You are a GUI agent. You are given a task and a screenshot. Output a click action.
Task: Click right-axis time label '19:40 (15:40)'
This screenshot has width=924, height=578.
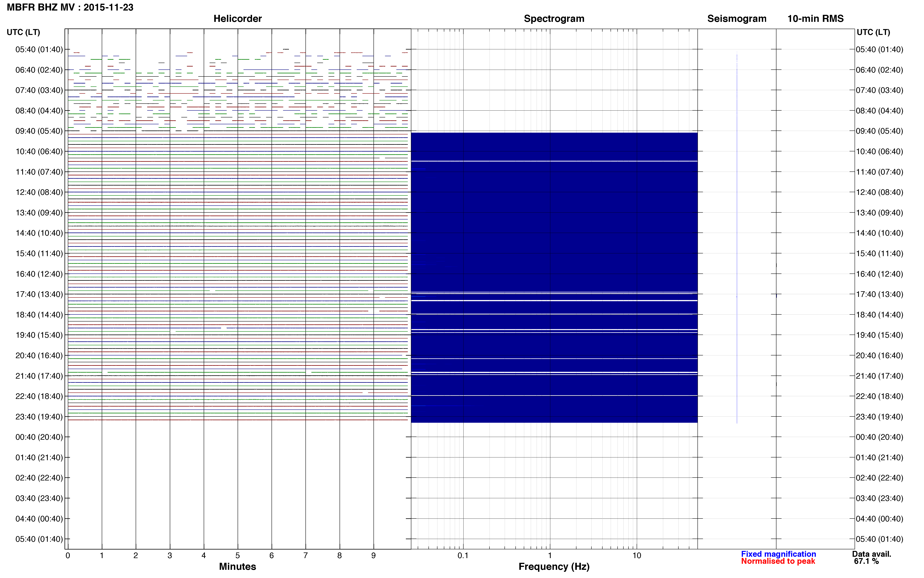point(879,335)
